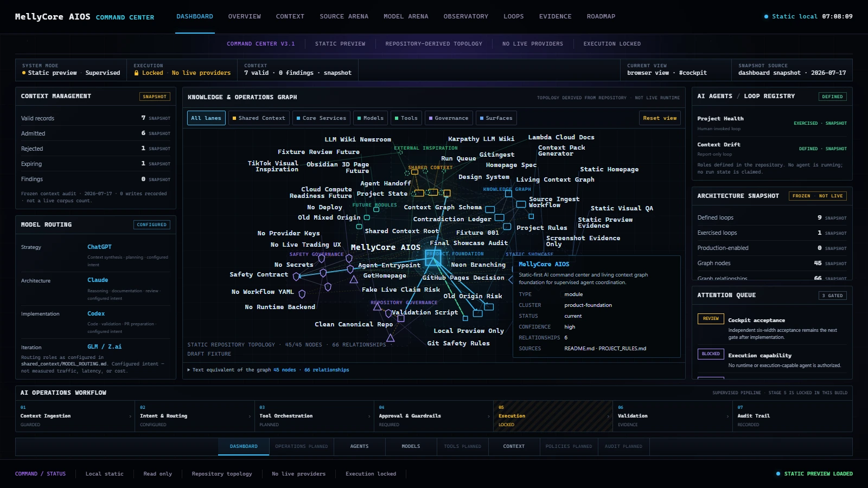Open the Context Ingestion workflow stage
This screenshot has height=488, width=868.
coord(75,416)
